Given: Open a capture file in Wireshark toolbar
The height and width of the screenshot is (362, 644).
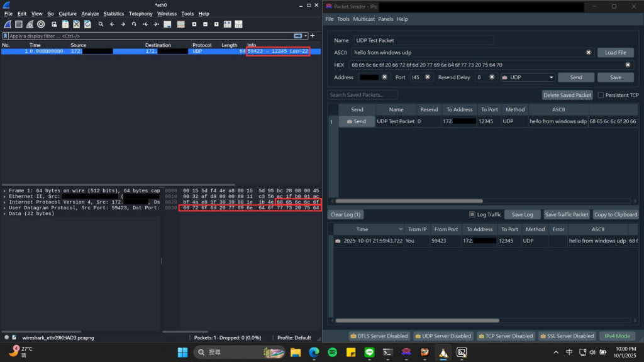Looking at the screenshot, I should [x=54, y=25].
